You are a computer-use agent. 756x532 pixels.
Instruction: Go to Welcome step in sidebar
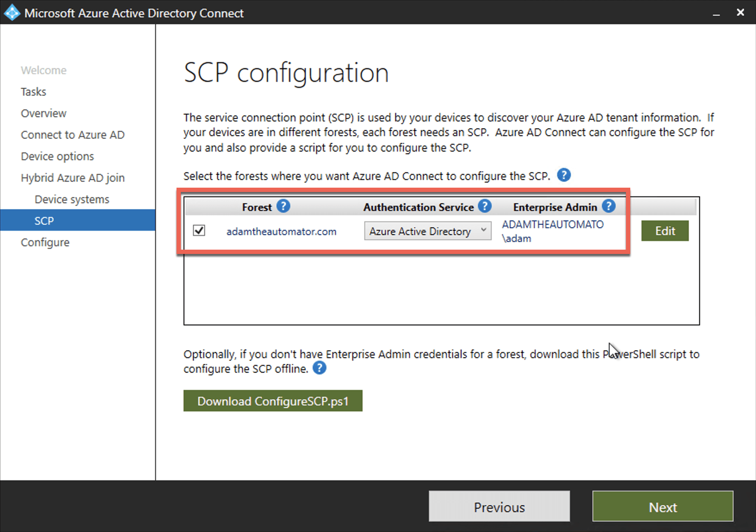(43, 70)
